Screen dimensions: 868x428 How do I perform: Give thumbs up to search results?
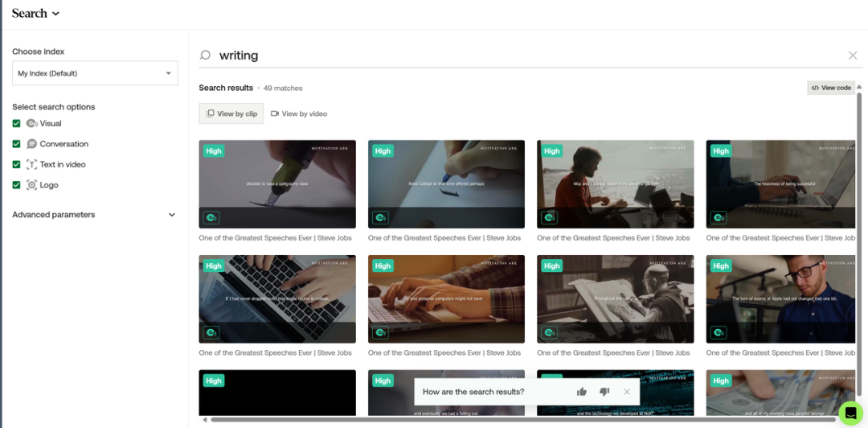click(581, 392)
